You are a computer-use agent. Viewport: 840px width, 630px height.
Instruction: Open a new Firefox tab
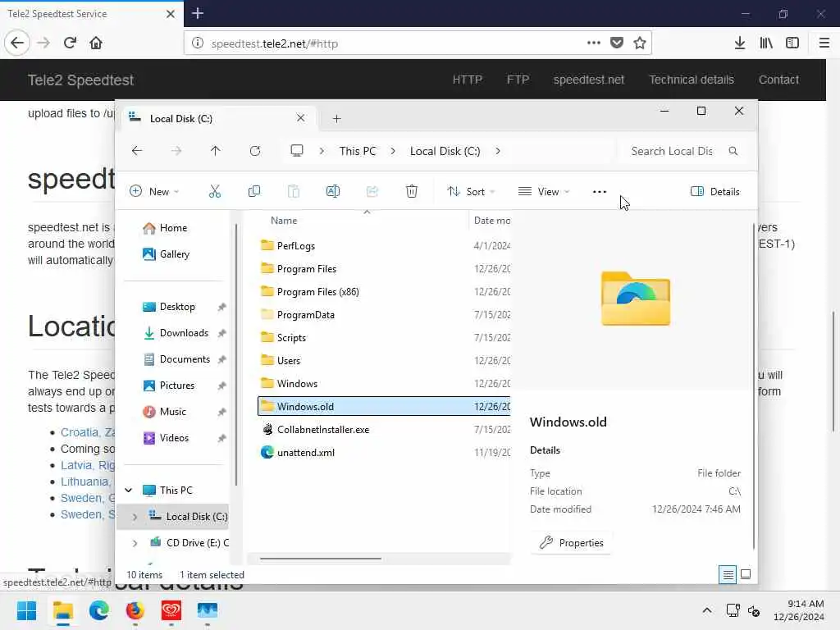198,13
